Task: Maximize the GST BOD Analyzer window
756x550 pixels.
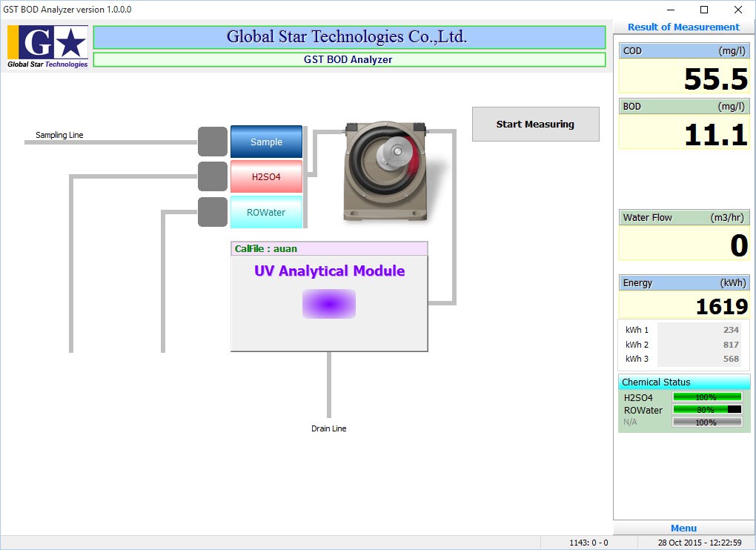Action: (704, 10)
